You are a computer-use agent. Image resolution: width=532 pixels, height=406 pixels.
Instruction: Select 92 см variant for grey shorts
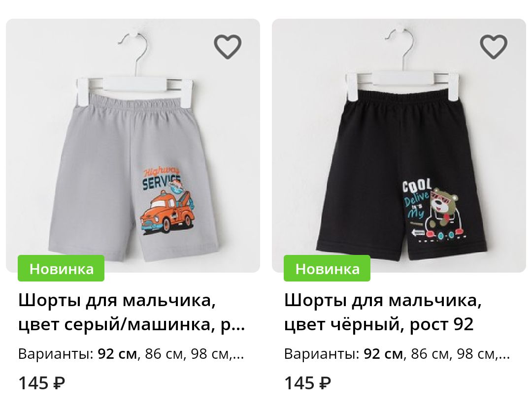pyautogui.click(x=117, y=354)
